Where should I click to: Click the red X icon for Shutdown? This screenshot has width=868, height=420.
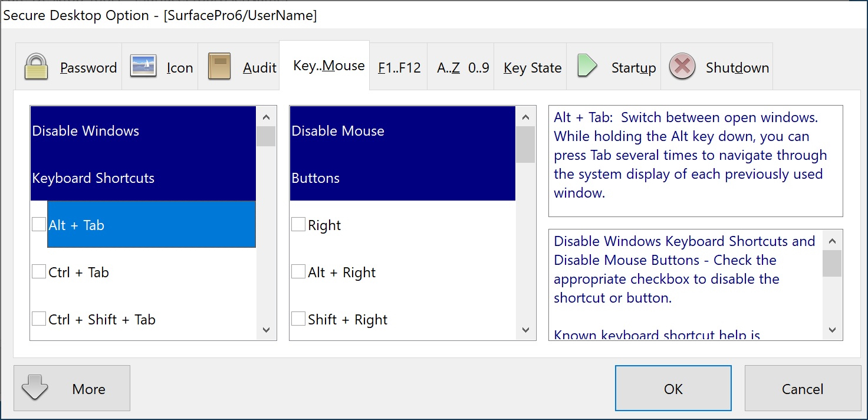[682, 66]
